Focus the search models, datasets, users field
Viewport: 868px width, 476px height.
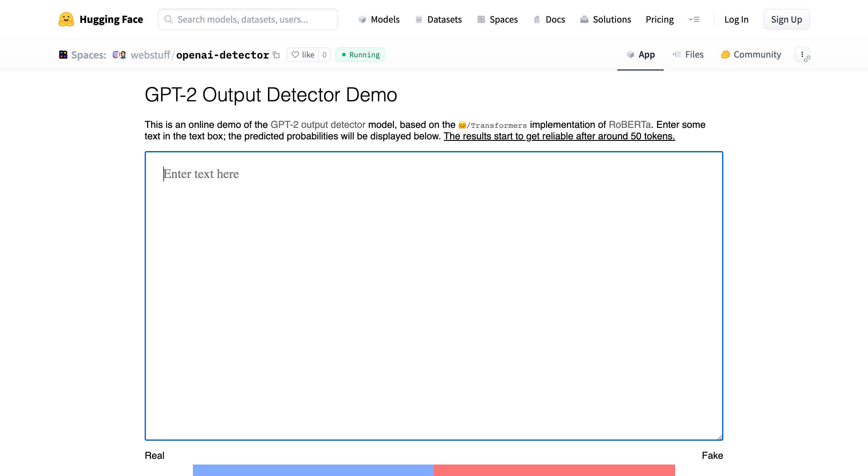click(x=248, y=19)
